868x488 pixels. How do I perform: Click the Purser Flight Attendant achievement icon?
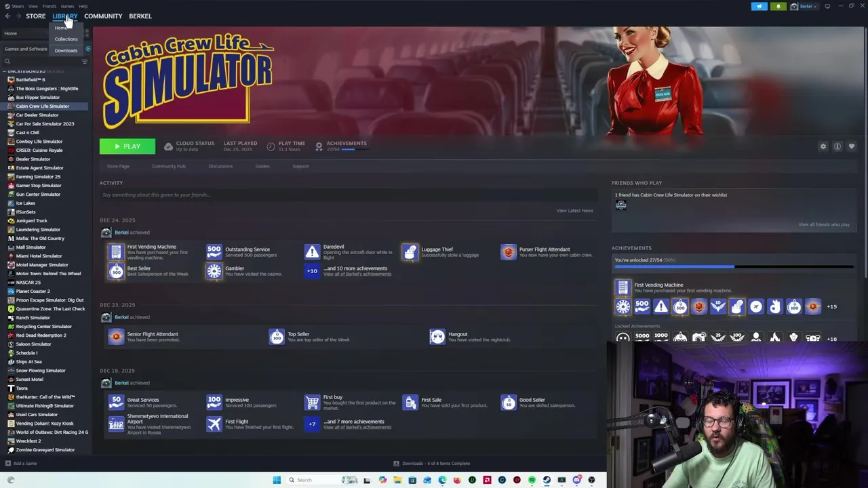point(509,252)
